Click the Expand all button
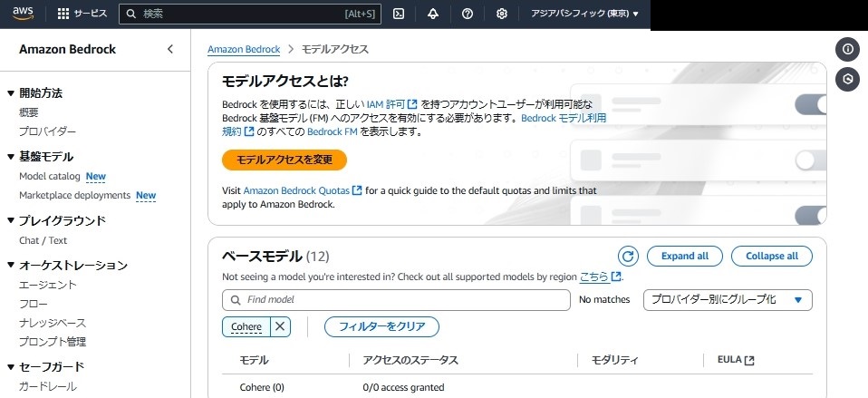Image resolution: width=868 pixels, height=398 pixels. tap(685, 257)
